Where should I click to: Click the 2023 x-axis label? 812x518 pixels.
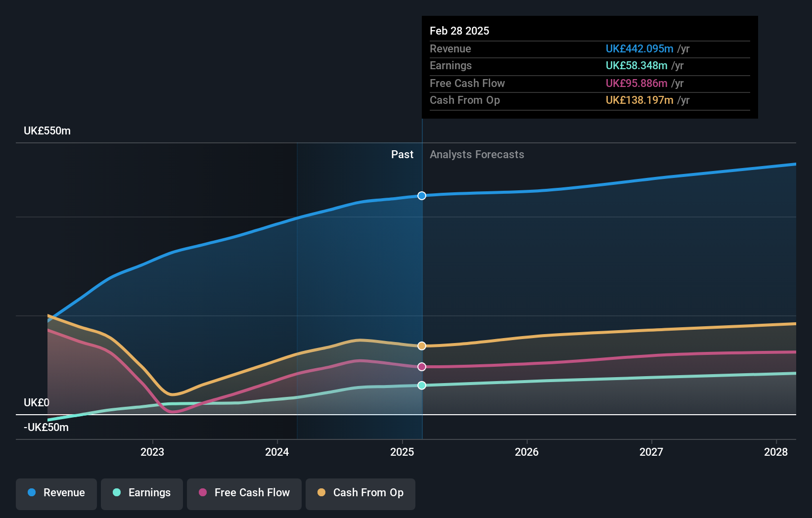[152, 452]
